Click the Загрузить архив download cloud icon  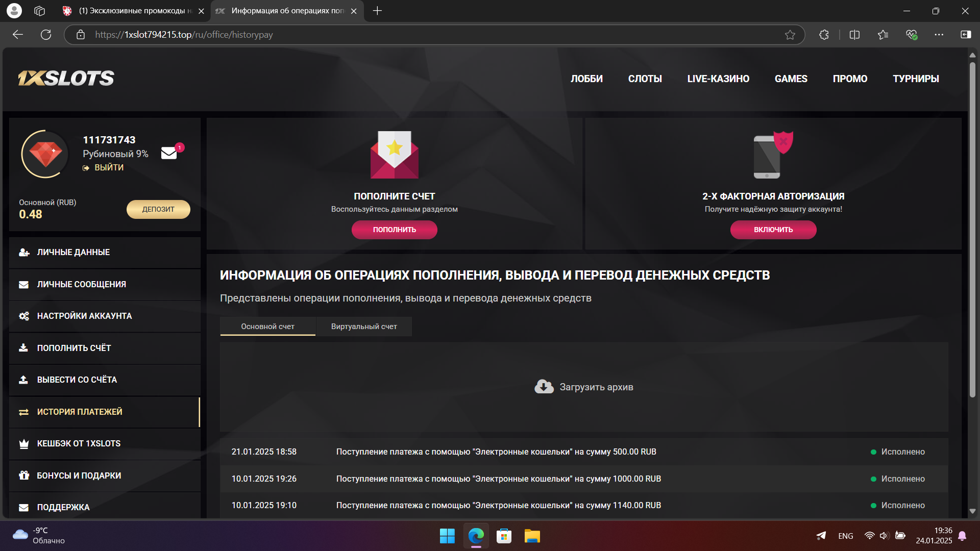coord(543,386)
